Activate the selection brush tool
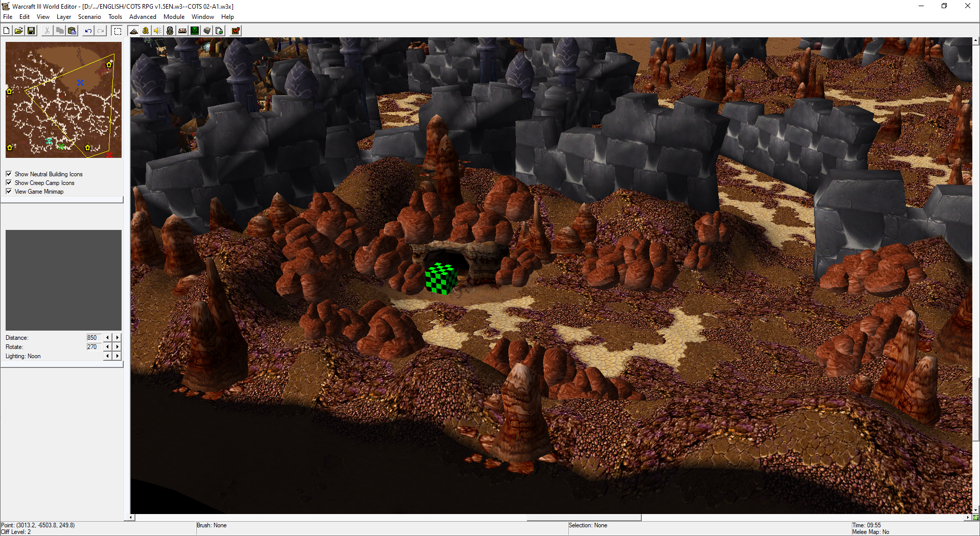980x536 pixels. [118, 31]
